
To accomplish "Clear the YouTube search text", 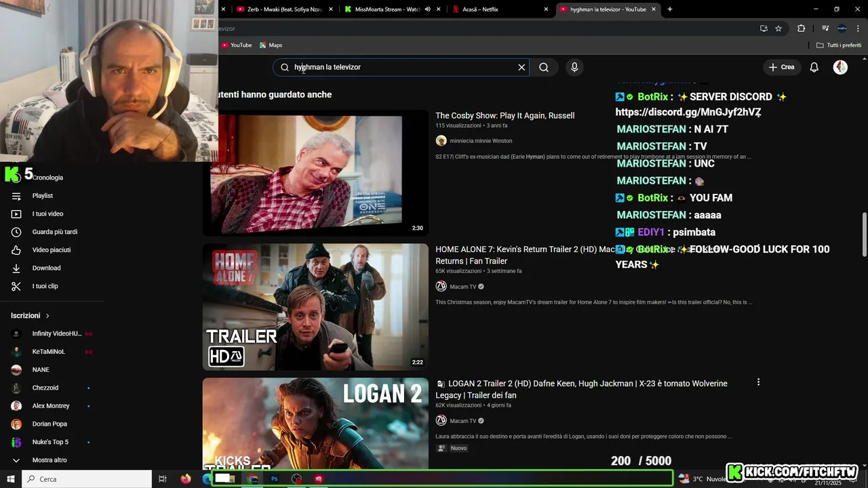I will [x=521, y=67].
